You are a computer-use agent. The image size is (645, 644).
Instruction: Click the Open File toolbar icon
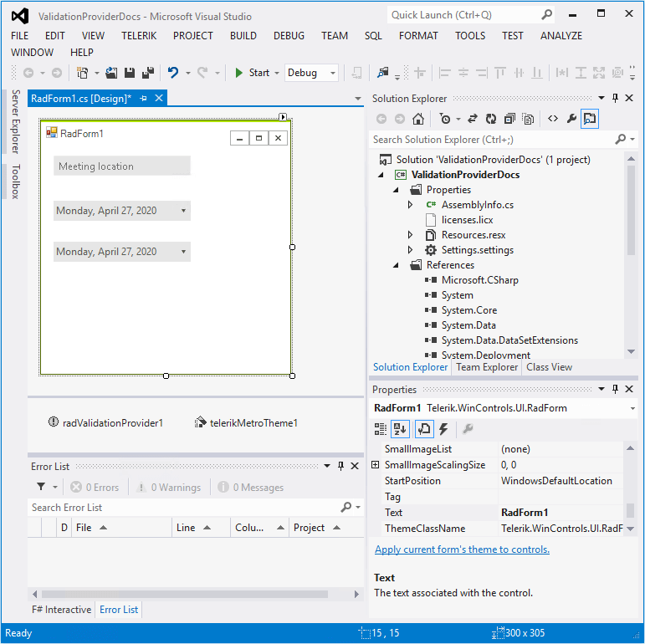pyautogui.click(x=111, y=74)
